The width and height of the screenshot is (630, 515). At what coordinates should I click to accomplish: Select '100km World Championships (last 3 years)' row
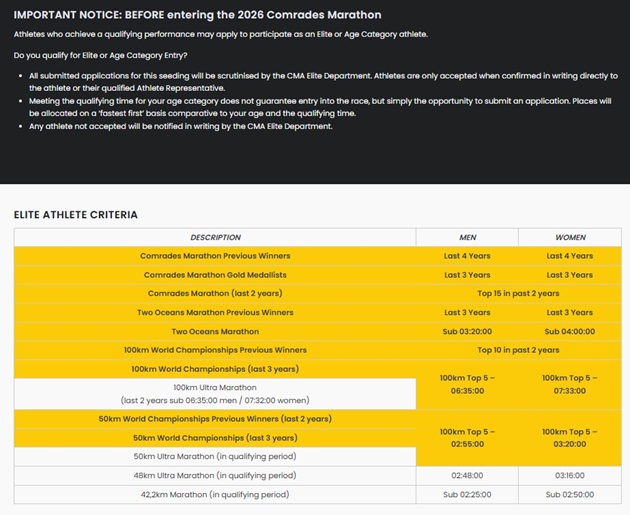(215, 370)
